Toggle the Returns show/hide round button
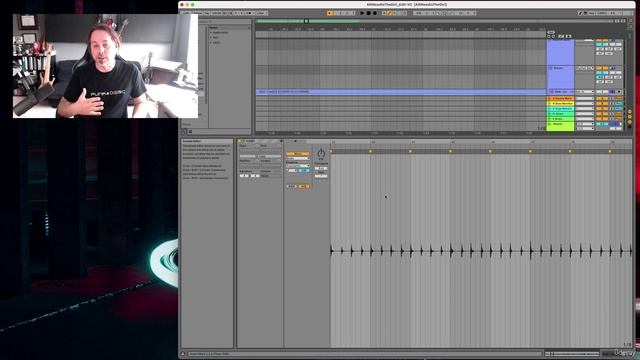This screenshot has height=360, width=640. pyautogui.click(x=630, y=117)
